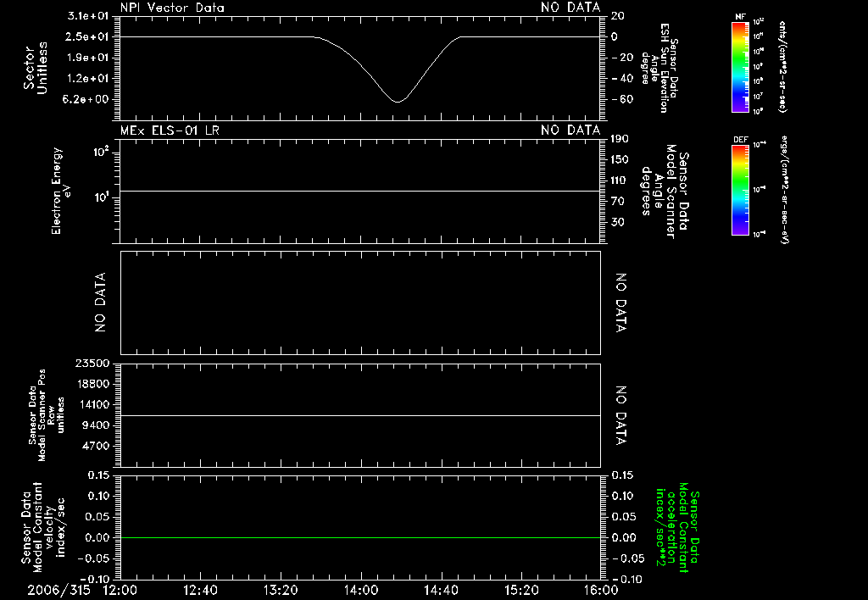868x600 pixels.
Task: Click the empty third plot panel
Action: pos(360,303)
